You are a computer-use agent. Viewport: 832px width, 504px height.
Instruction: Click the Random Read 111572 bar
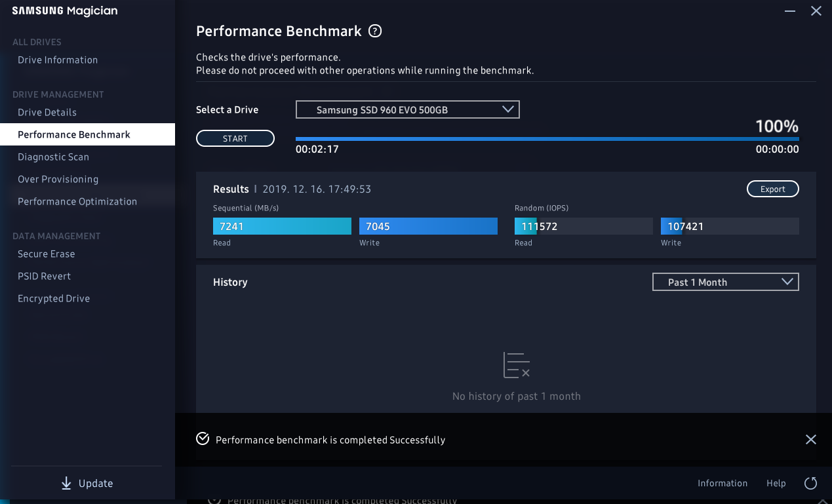coord(584,226)
